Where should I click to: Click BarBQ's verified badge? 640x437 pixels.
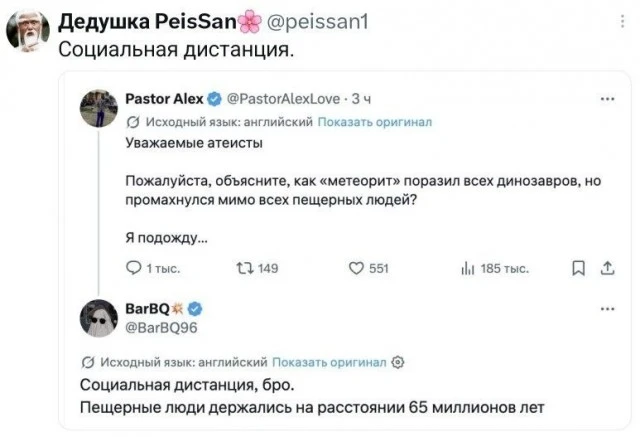[x=195, y=309]
